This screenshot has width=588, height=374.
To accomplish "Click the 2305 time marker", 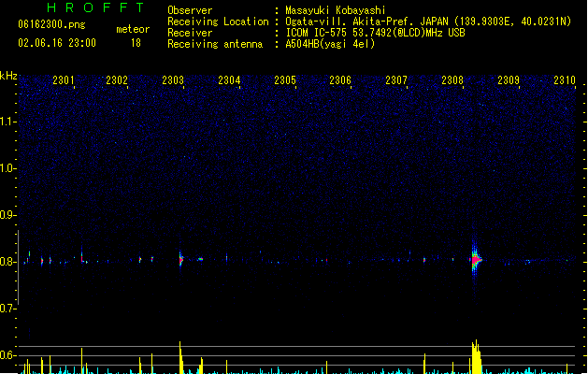I will click(285, 80).
